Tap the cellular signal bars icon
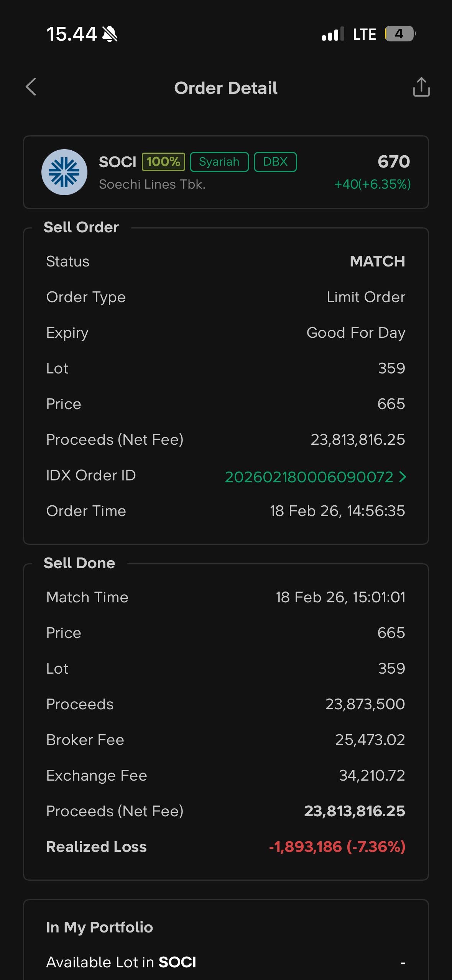This screenshot has width=452, height=980. click(333, 34)
